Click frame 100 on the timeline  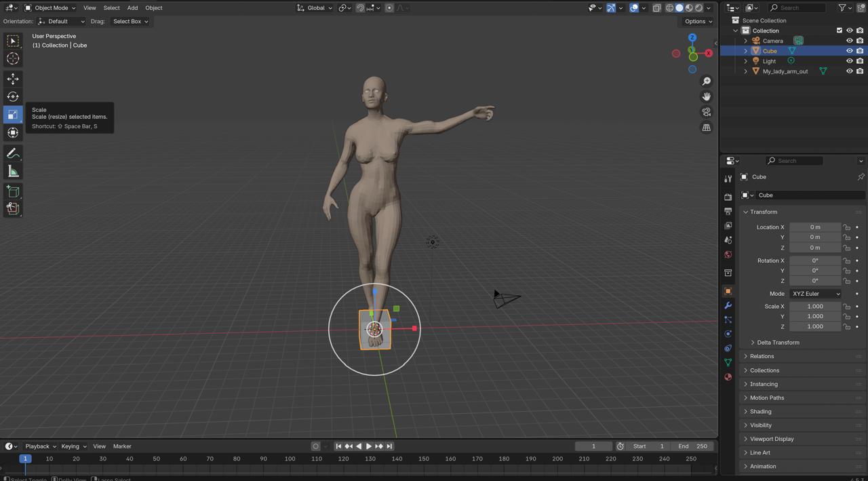290,459
